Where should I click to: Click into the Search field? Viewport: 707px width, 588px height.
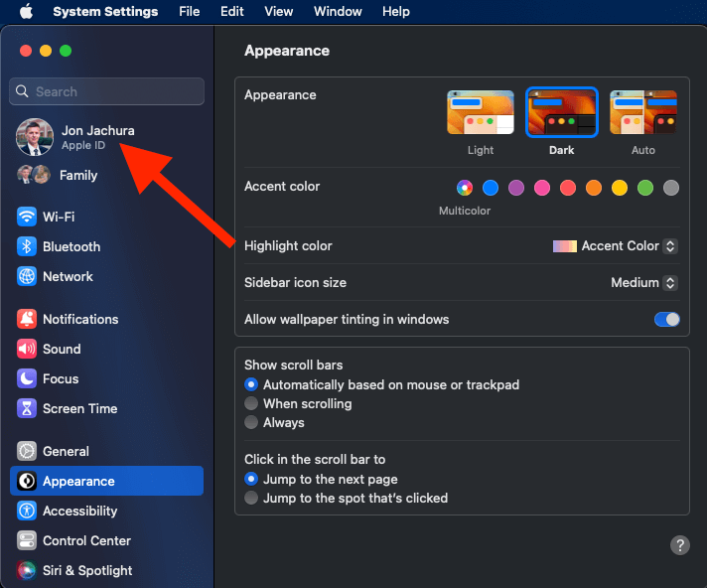coord(107,91)
